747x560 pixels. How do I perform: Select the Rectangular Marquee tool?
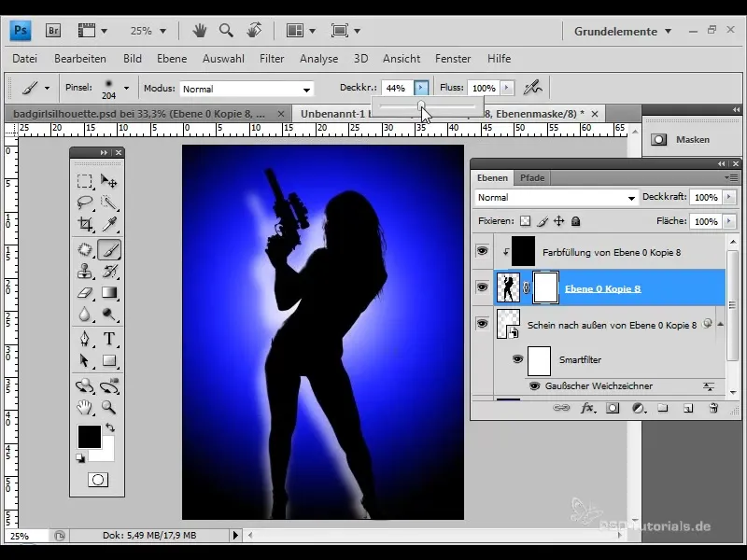(85, 181)
